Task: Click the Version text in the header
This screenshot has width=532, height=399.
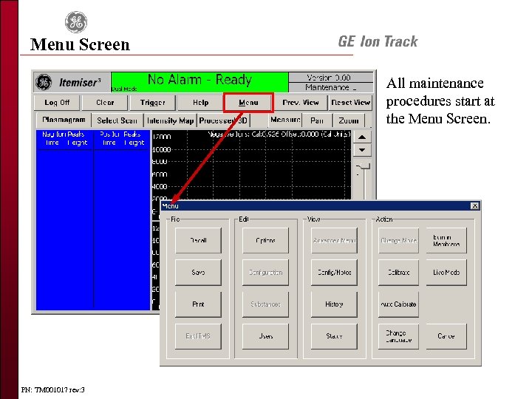Action: [x=328, y=78]
